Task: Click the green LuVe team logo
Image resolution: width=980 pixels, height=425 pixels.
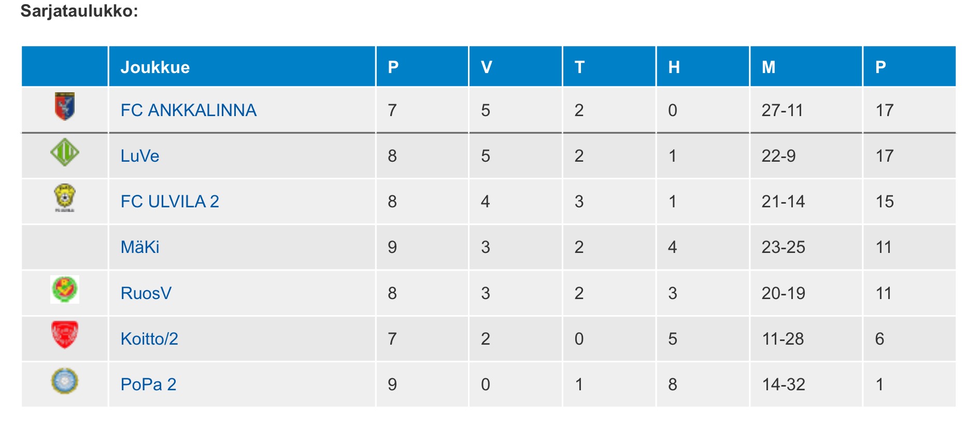Action: [x=65, y=152]
